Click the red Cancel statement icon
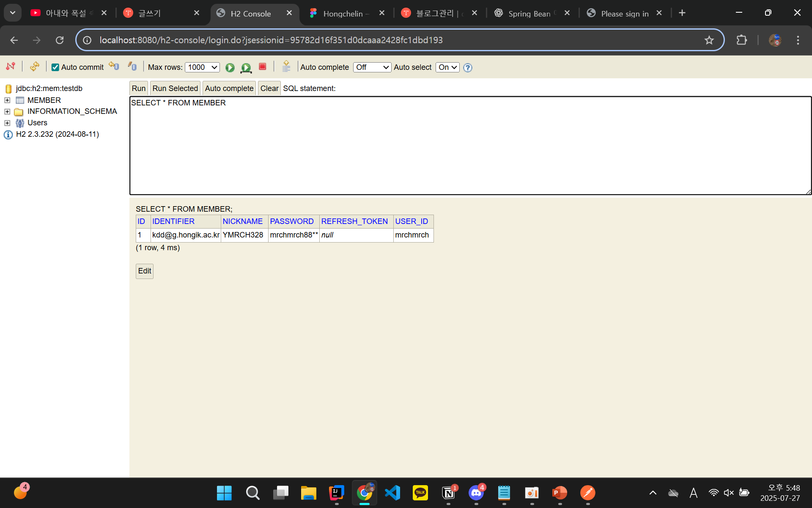 pos(262,66)
